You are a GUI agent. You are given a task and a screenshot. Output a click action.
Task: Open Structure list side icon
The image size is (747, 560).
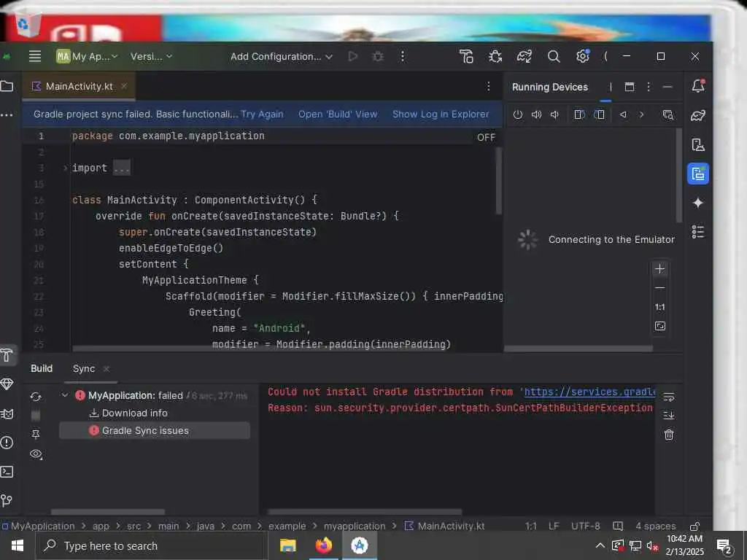(698, 232)
